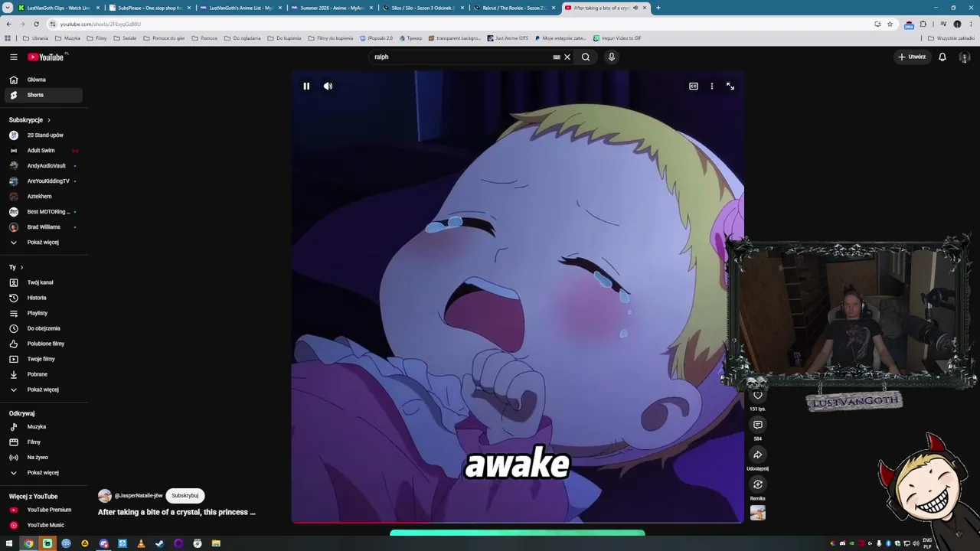This screenshot has height=551, width=980.
Task: Focus the YouTube search field
Action: (x=462, y=57)
